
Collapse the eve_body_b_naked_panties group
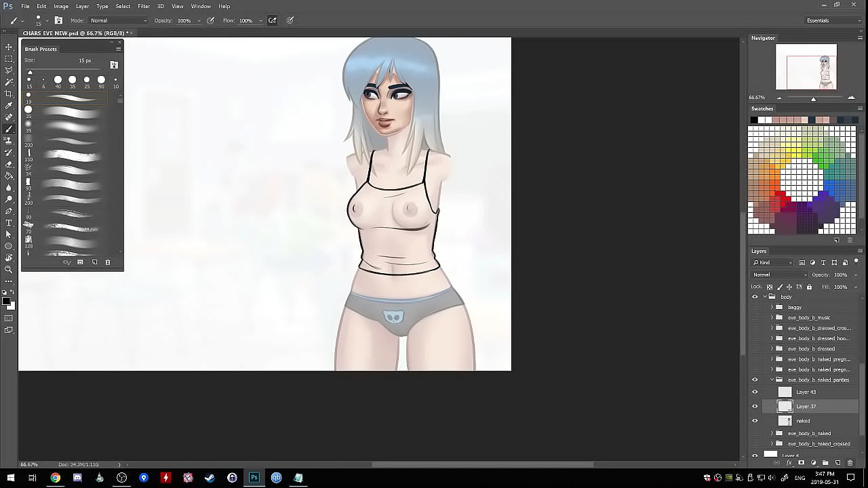point(771,380)
